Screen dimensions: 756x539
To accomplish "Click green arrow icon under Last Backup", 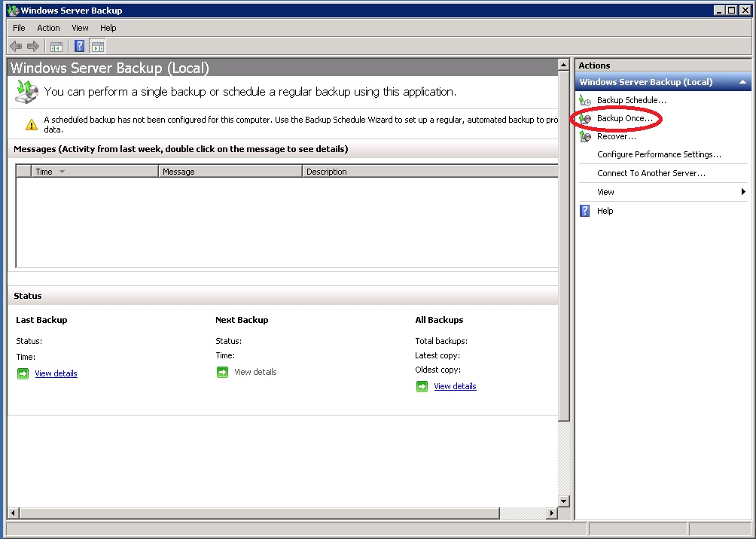I will (x=23, y=373).
